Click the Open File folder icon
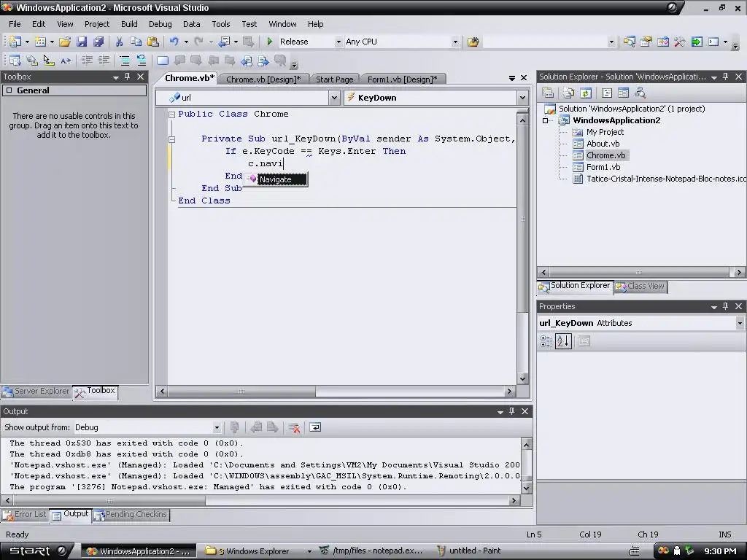 point(65,42)
